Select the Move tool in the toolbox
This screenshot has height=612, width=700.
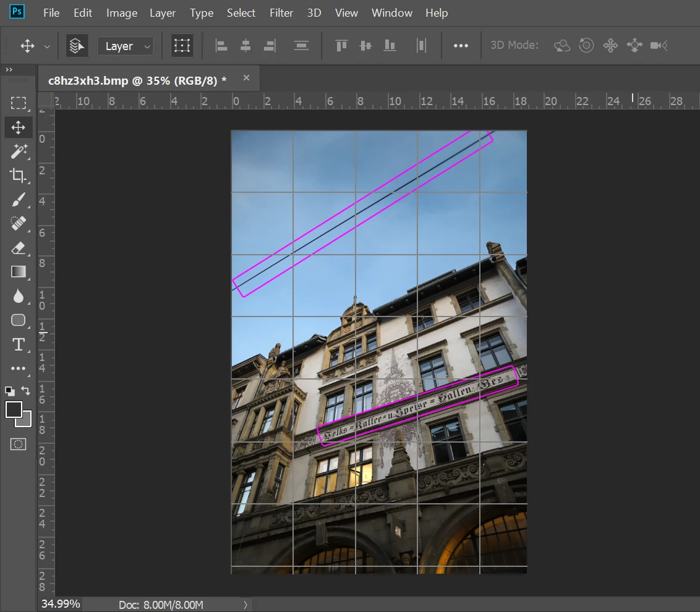[19, 127]
